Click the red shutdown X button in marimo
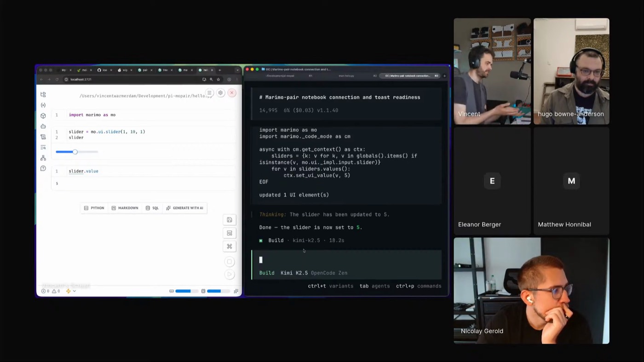Image resolution: width=644 pixels, height=362 pixels. [232, 93]
